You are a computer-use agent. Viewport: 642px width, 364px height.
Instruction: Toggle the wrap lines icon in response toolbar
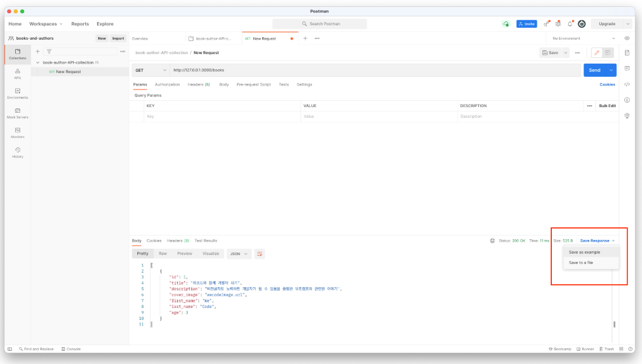point(260,254)
